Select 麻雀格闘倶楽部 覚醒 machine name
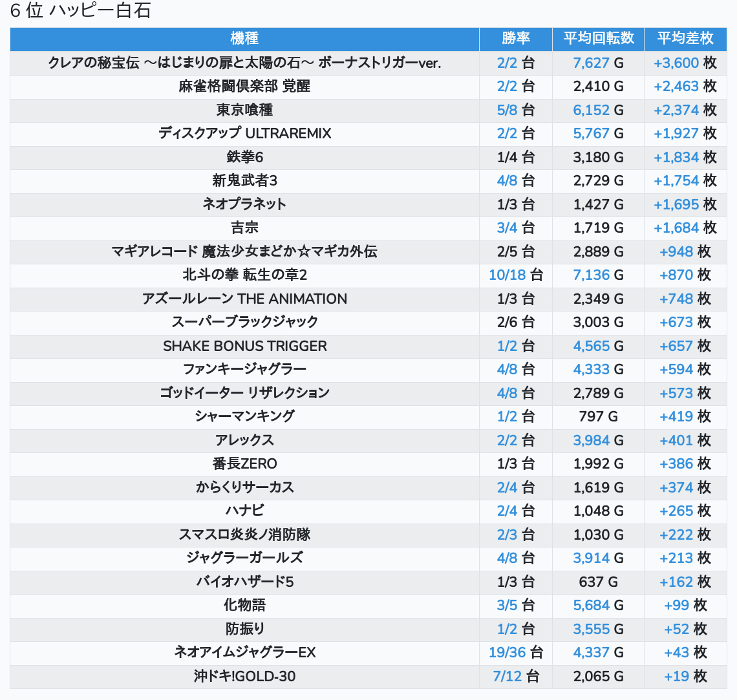 point(244,87)
